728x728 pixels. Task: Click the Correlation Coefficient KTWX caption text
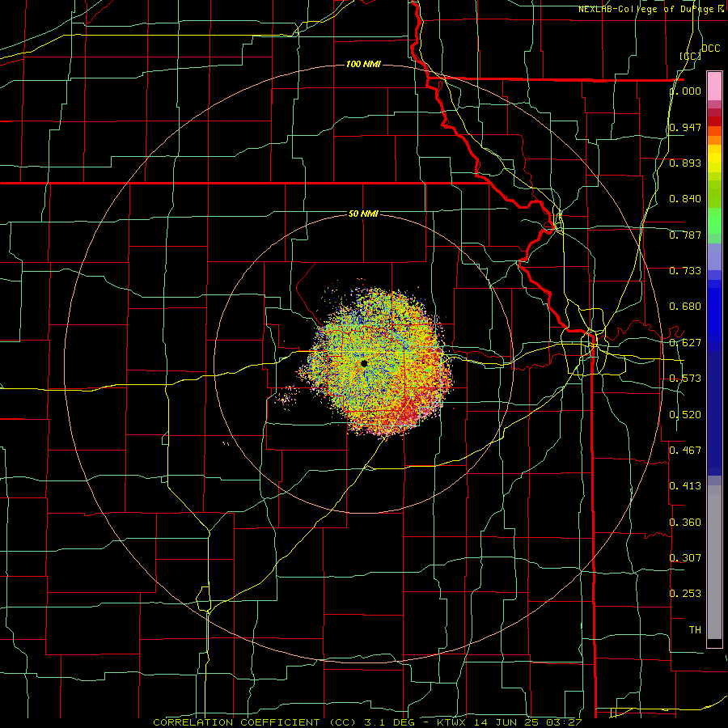click(367, 722)
